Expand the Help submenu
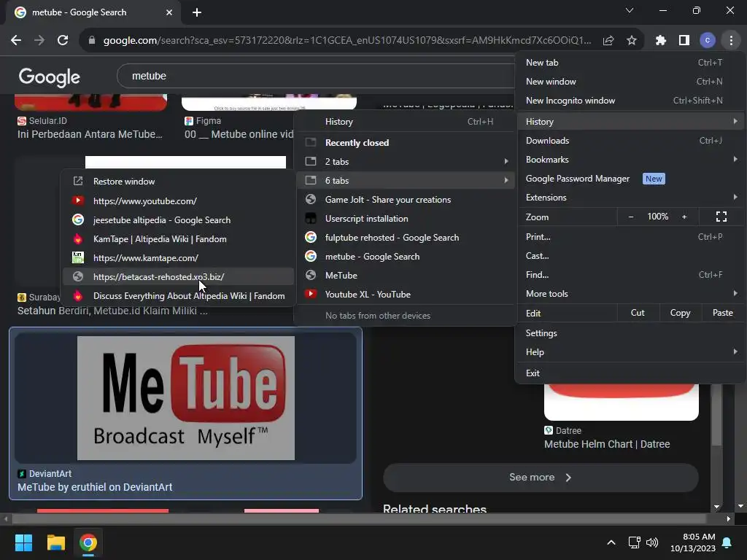 (630, 352)
